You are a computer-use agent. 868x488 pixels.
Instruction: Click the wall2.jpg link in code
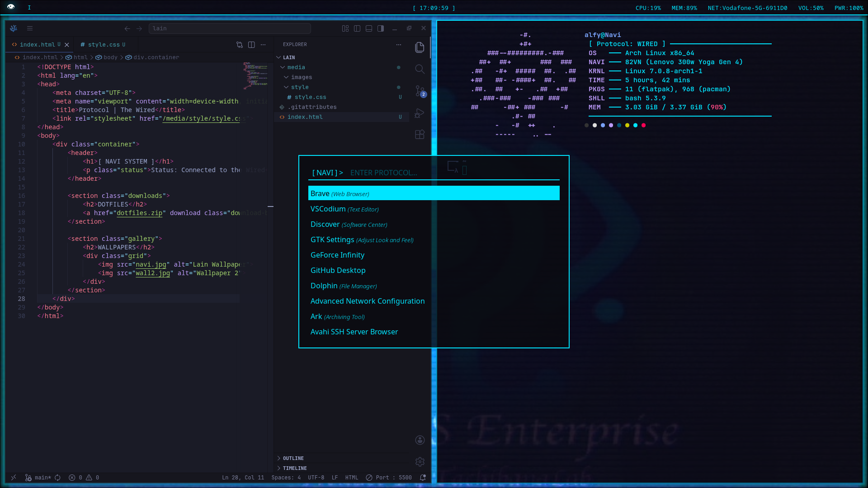[153, 273]
